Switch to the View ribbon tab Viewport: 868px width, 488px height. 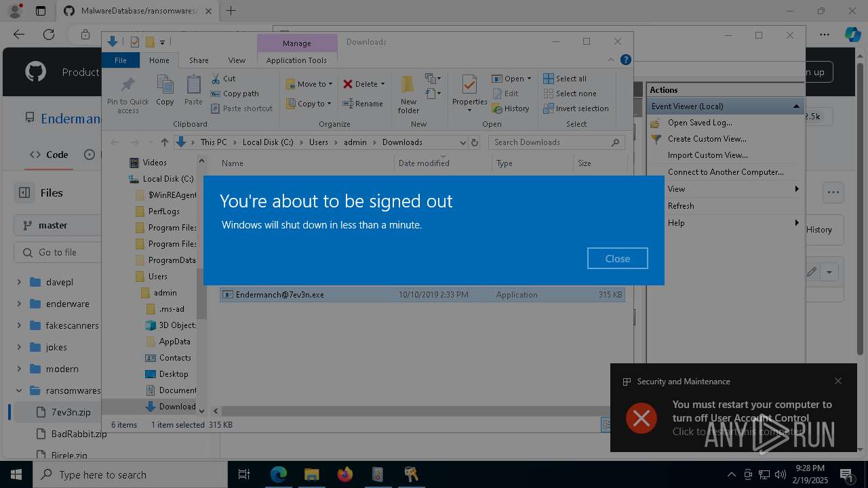[x=237, y=60]
